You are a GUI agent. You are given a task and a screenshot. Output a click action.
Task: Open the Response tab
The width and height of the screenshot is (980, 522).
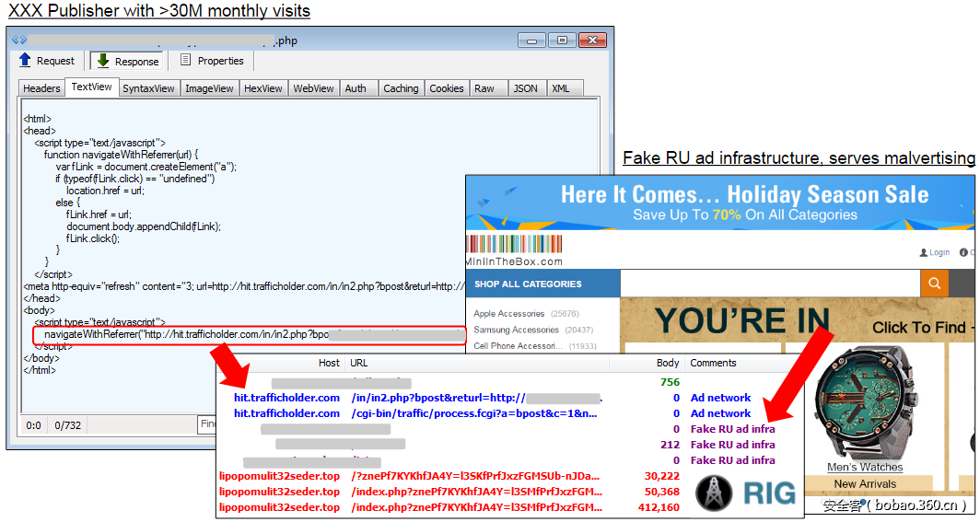pyautogui.click(x=127, y=61)
